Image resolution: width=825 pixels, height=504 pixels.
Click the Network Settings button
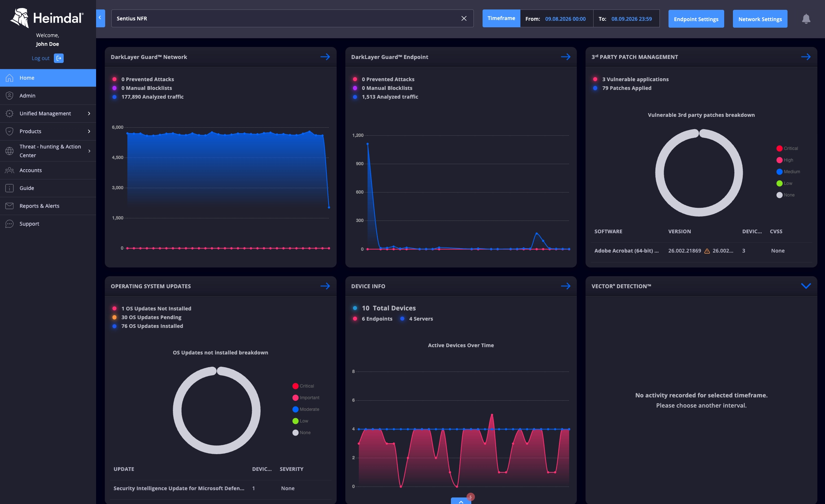(760, 19)
